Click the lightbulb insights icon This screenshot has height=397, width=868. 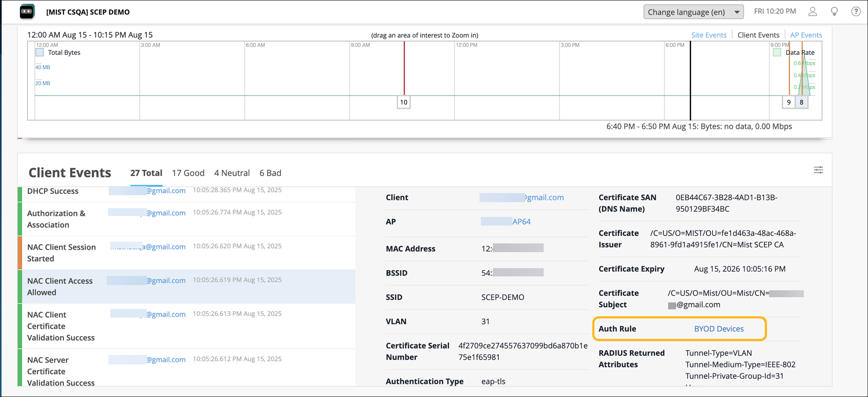[x=834, y=12]
